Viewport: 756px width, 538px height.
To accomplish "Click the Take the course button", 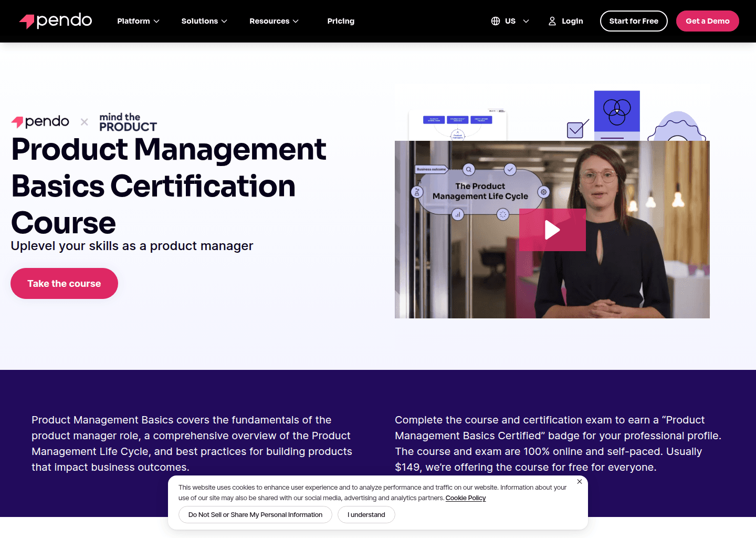I will pyautogui.click(x=64, y=283).
